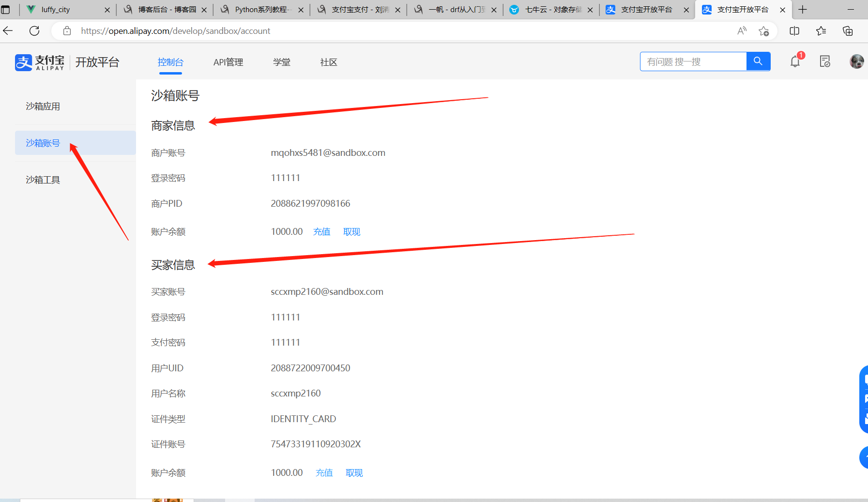Click the browser address bar URL
868x502 pixels.
[176, 31]
